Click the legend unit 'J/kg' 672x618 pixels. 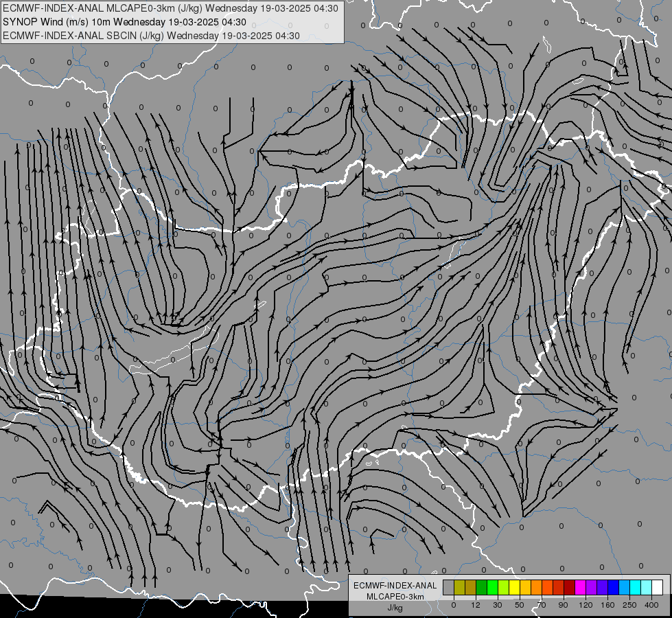pos(395,608)
